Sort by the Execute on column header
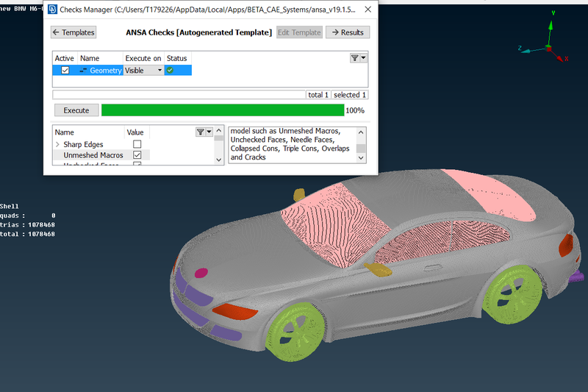588x392 pixels. (x=143, y=58)
